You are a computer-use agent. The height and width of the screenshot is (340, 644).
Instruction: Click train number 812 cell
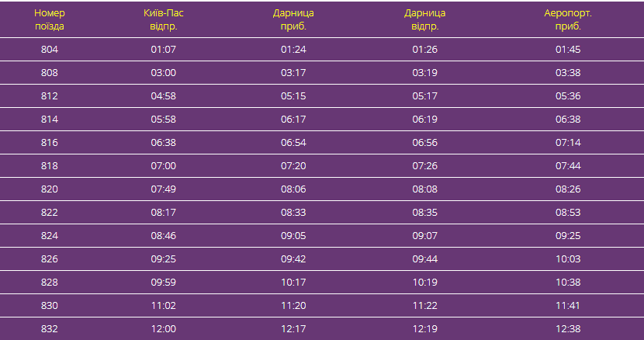point(50,96)
